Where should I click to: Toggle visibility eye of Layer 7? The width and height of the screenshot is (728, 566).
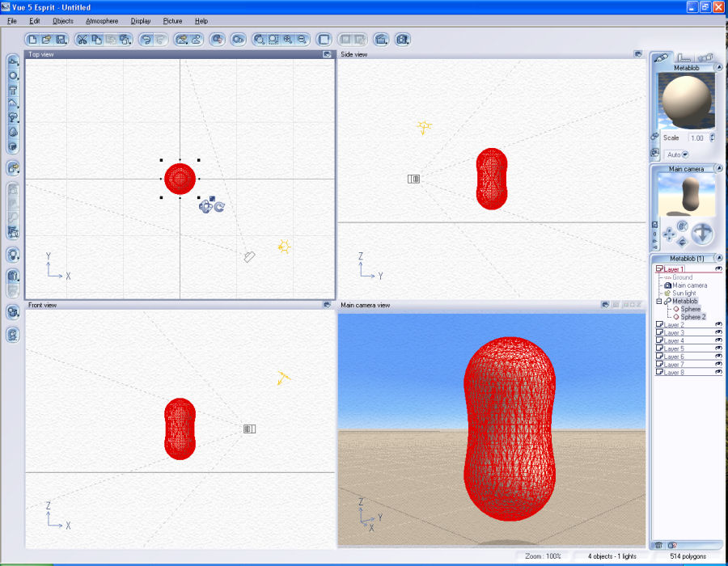[x=718, y=364]
